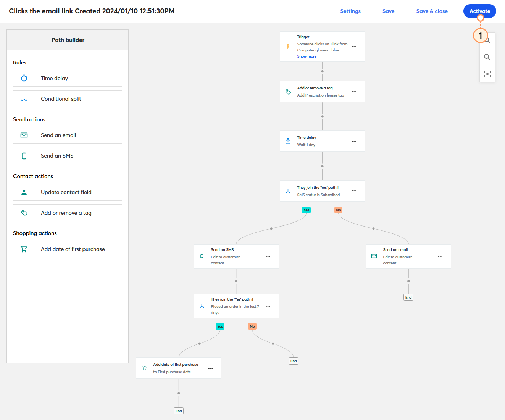Click the stopwatch icon in Wait 1 day node

288,142
